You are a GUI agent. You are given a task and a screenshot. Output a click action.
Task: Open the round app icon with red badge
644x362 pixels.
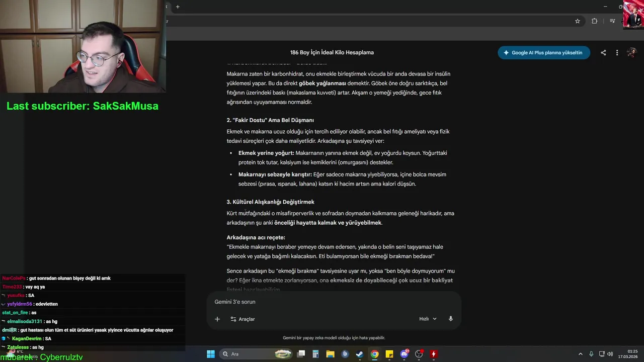point(419,354)
